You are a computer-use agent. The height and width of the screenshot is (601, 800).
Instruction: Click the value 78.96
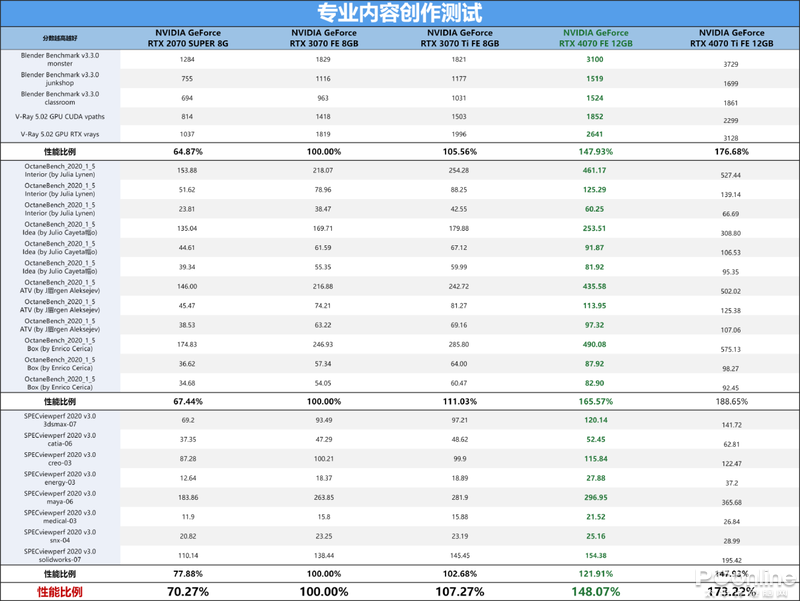[x=323, y=190]
